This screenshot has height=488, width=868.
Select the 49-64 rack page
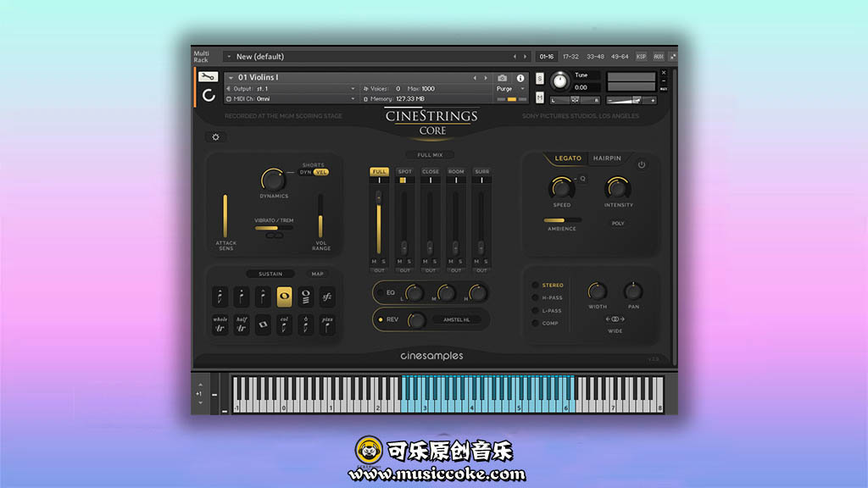620,57
